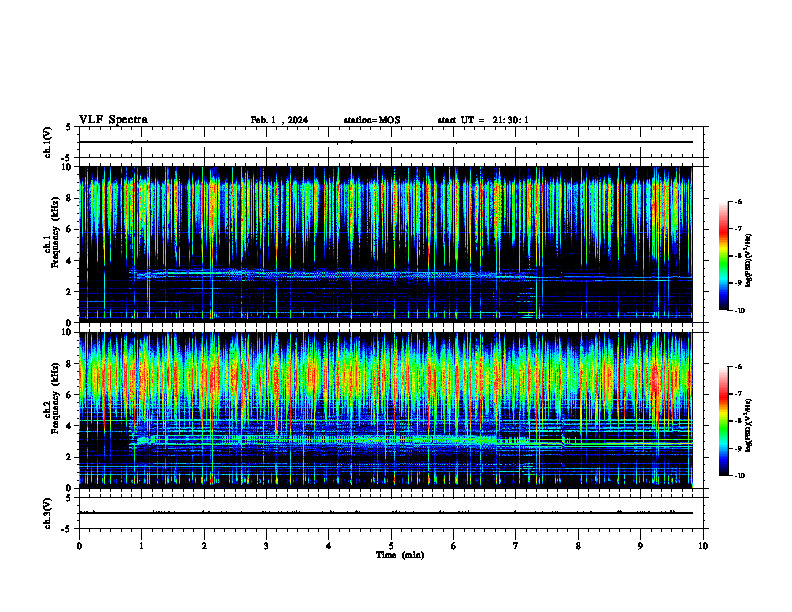792x612 pixels.
Task: Select the "ch.3(V)" waveform axis label
Action: point(48,513)
